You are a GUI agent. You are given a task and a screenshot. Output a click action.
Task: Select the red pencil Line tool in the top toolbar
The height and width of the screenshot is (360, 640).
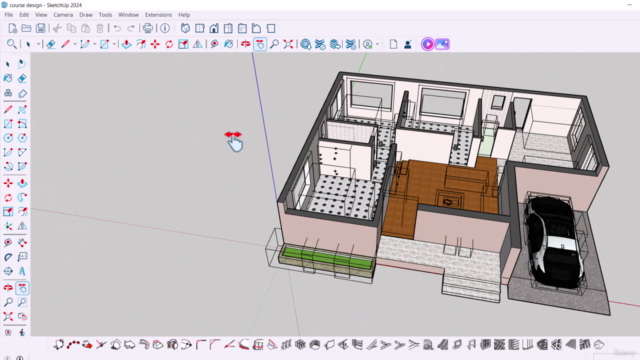click(65, 44)
